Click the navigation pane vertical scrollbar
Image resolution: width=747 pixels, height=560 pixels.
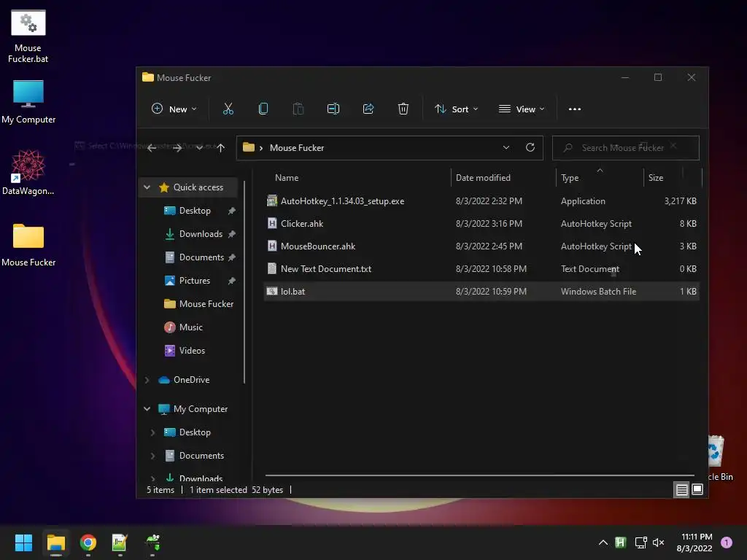click(x=244, y=282)
